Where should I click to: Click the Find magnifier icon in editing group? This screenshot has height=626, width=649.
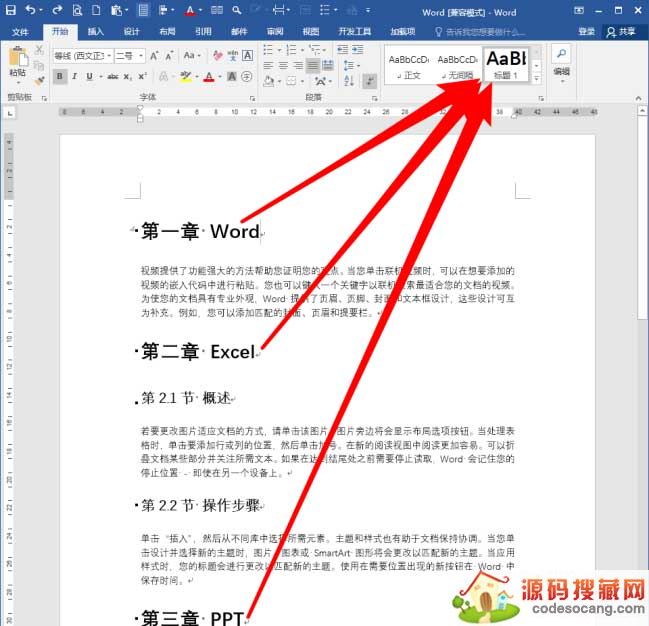pyautogui.click(x=561, y=54)
